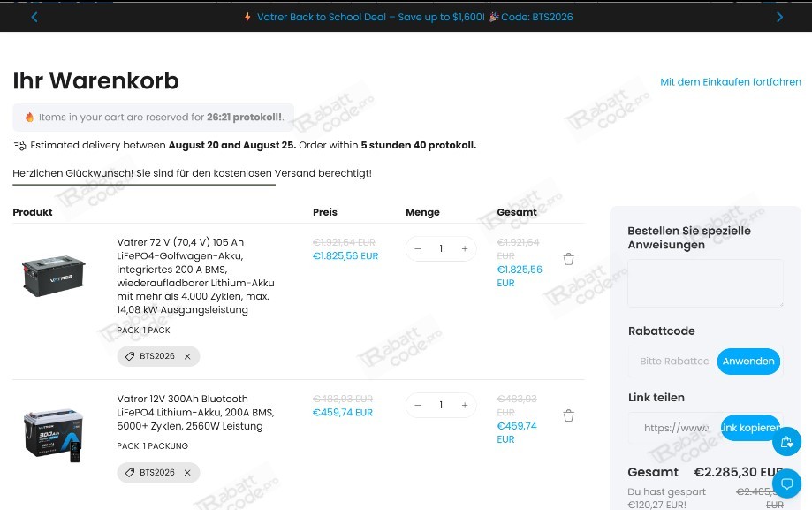The image size is (812, 510).
Task: Click the €459,74 EUR price under Preis
Action: (x=342, y=413)
